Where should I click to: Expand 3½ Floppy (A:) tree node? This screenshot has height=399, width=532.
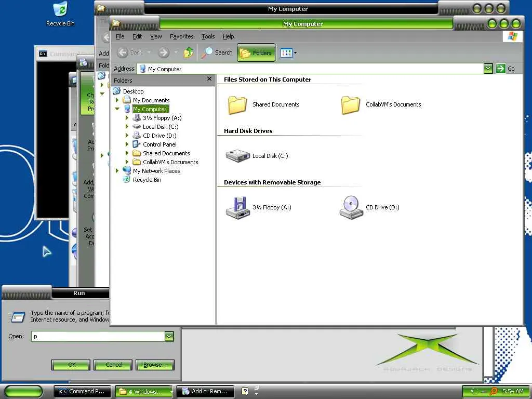pos(127,118)
